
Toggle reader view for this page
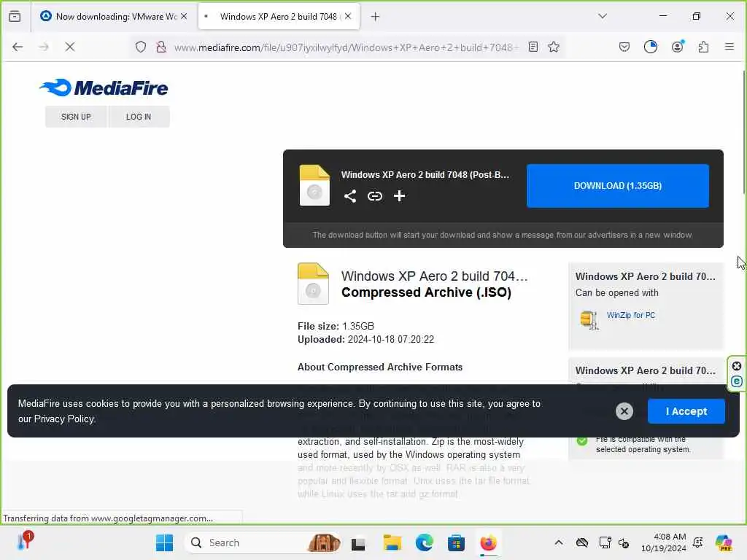533,47
